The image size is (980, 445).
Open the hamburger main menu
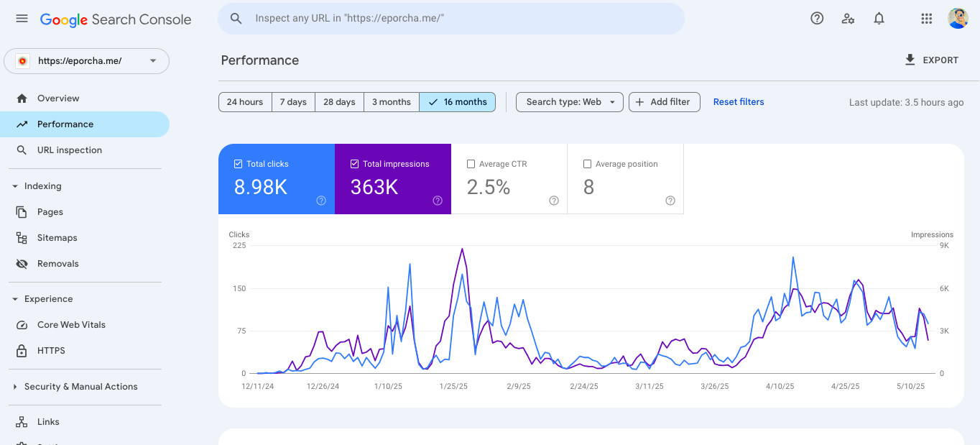[22, 19]
